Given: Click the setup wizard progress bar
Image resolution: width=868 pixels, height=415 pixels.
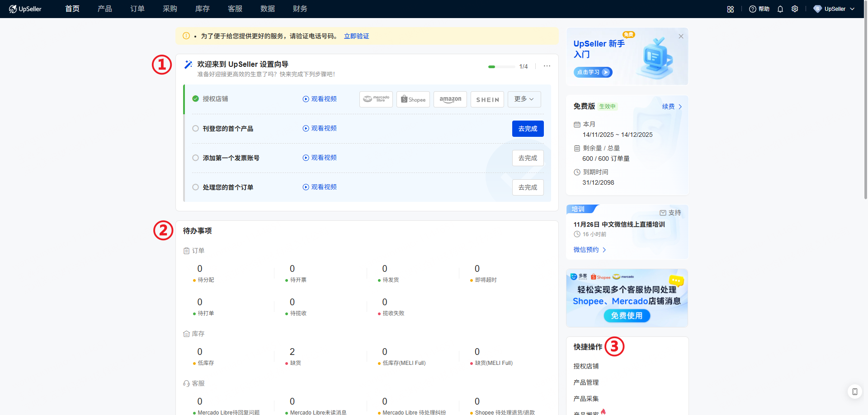Looking at the screenshot, I should (x=501, y=67).
